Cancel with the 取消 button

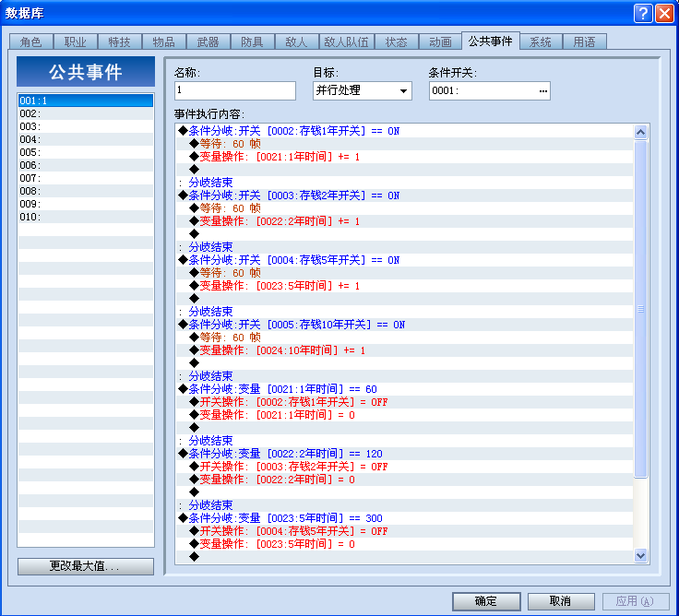pos(561,601)
